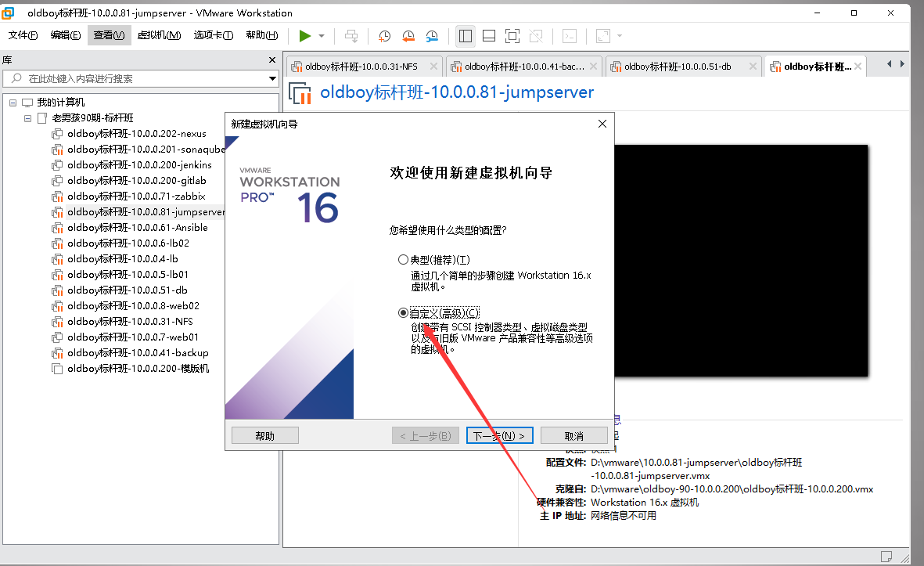Switch to the 10.0.0.41-bac... tab
Screen dimensions: 924x566
(x=524, y=67)
